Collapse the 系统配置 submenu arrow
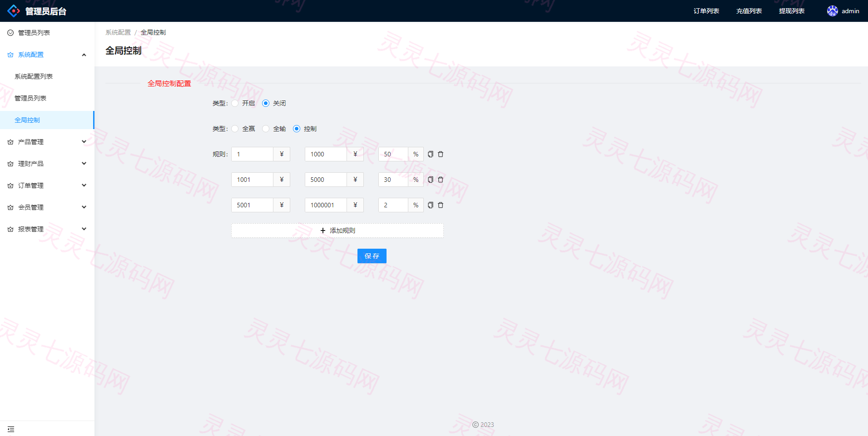Image resolution: width=868 pixels, height=436 pixels. pos(84,55)
